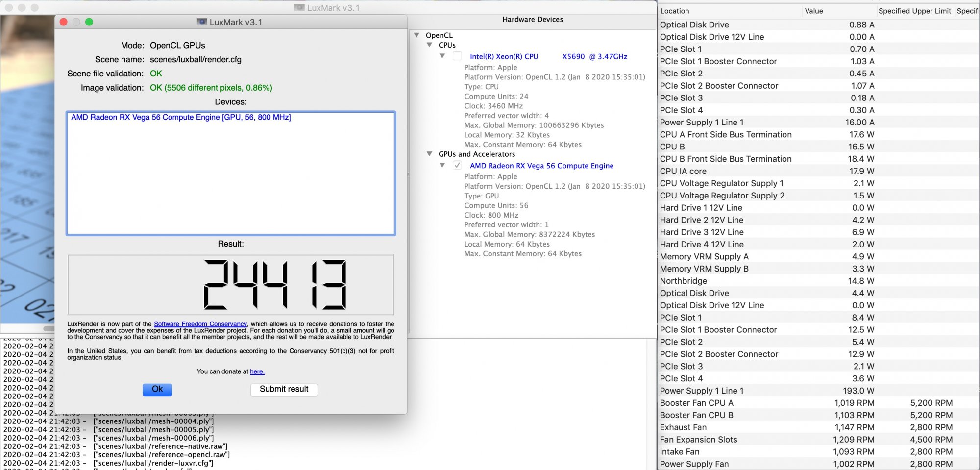The height and width of the screenshot is (470, 980).
Task: Select the Booster Fan CPU B row
Action: pyautogui.click(x=818, y=415)
